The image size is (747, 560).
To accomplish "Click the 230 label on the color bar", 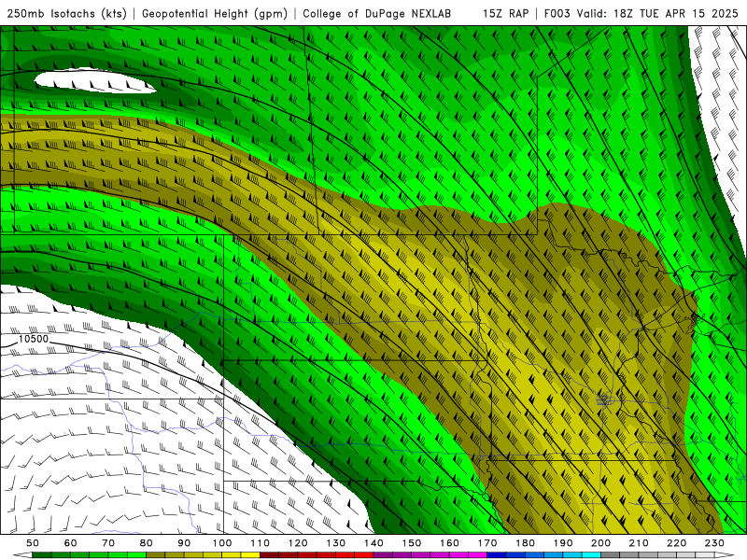I will pos(714,543).
